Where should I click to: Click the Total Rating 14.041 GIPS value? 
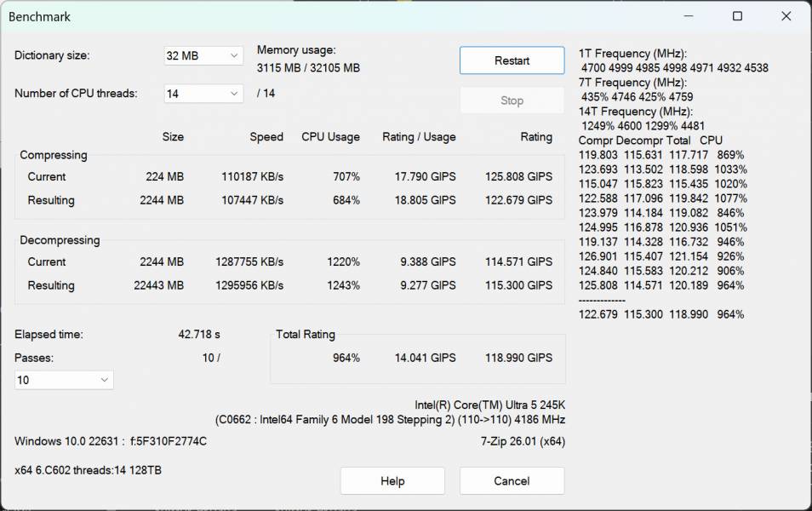tap(426, 358)
